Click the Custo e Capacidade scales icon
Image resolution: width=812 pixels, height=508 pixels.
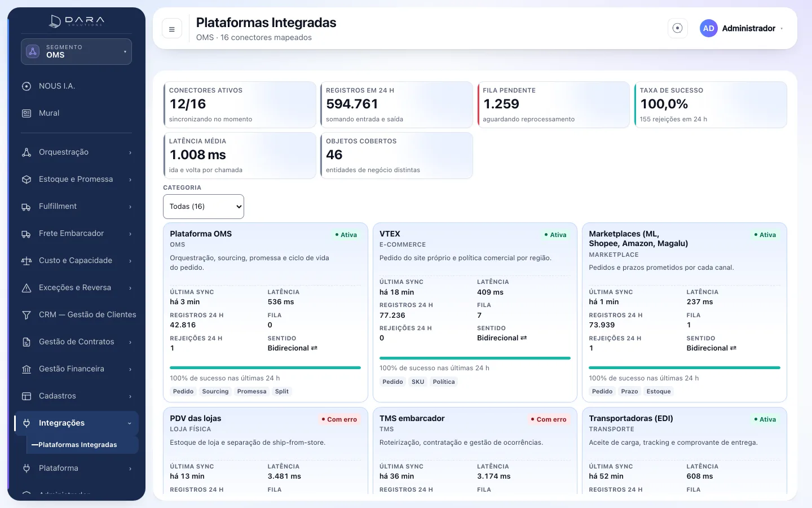27,261
